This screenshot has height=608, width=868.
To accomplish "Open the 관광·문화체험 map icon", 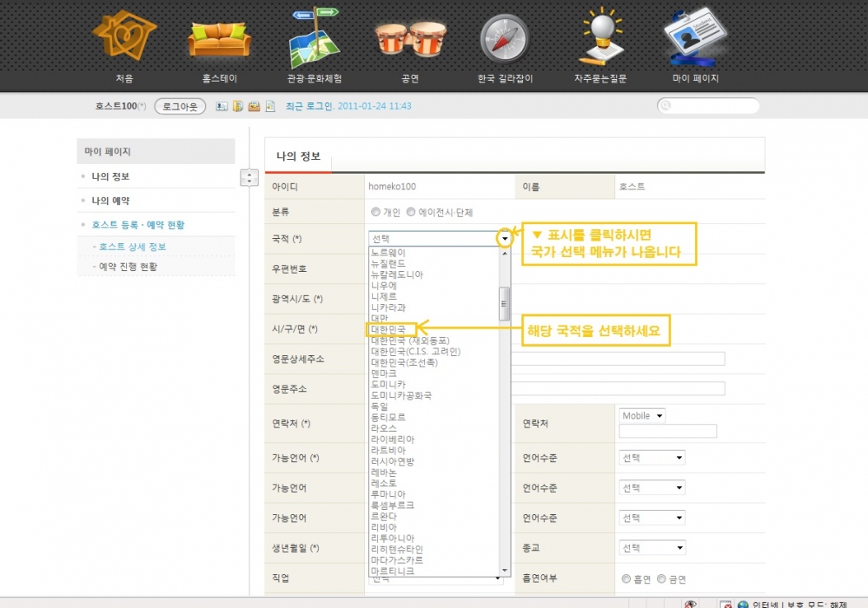I will (x=315, y=37).
